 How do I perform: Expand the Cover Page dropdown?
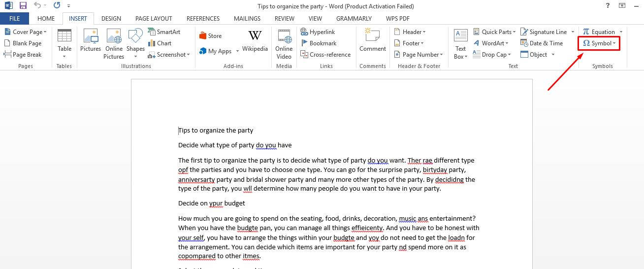[x=26, y=32]
